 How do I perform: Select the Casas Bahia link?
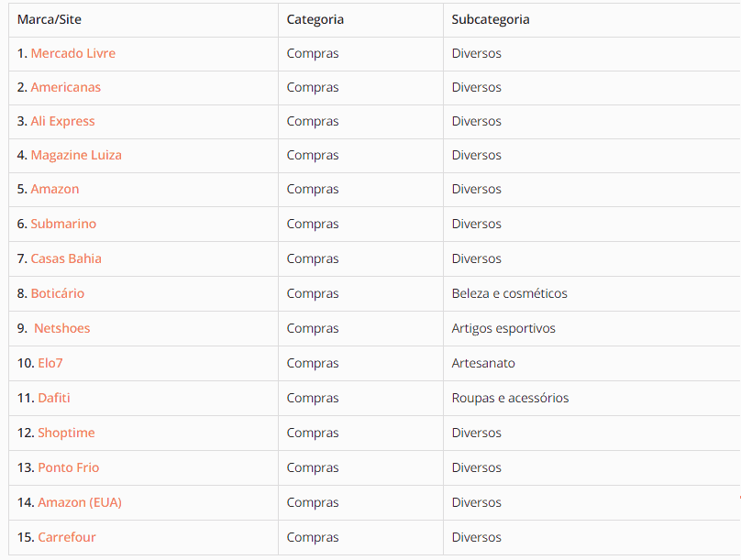tap(66, 258)
